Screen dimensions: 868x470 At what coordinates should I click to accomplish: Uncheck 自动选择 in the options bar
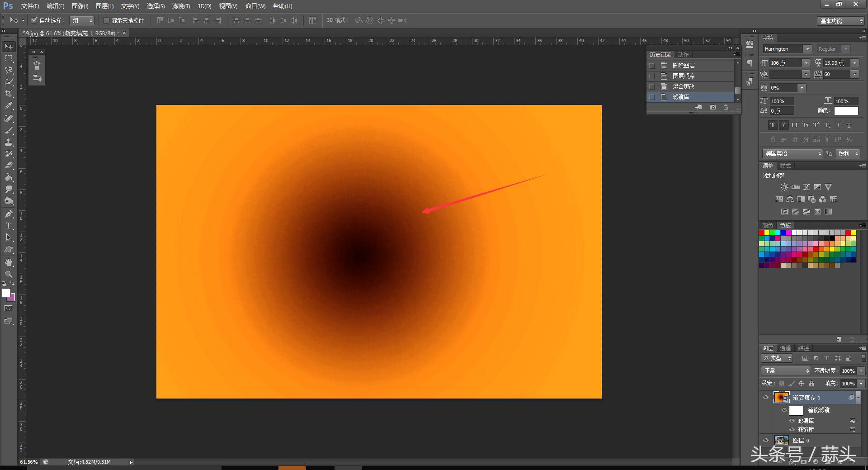pos(34,20)
